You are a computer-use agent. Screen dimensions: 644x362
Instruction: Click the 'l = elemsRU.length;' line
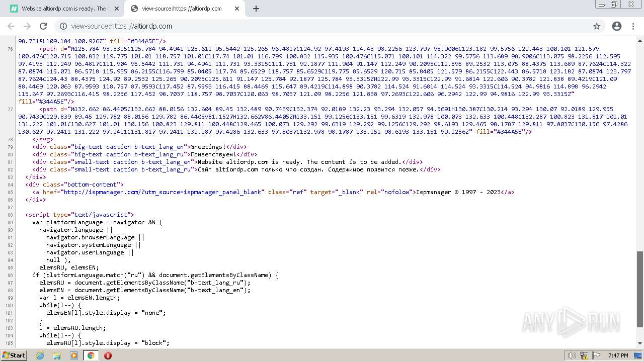(x=72, y=328)
